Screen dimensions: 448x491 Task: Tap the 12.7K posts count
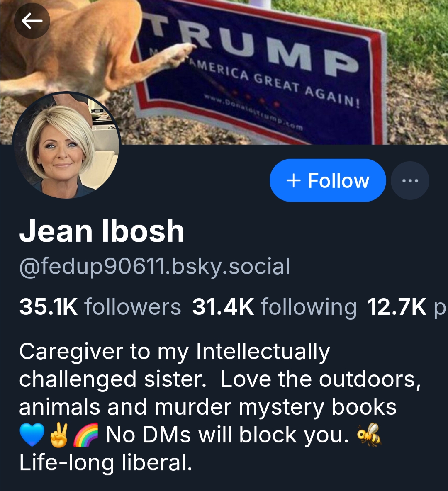point(407,306)
